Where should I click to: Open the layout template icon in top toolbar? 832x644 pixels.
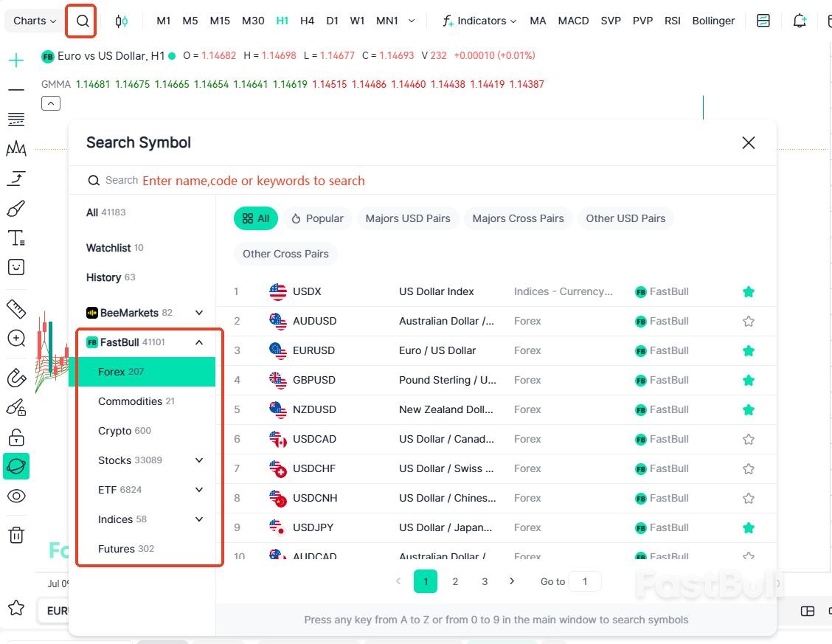pyautogui.click(x=763, y=21)
